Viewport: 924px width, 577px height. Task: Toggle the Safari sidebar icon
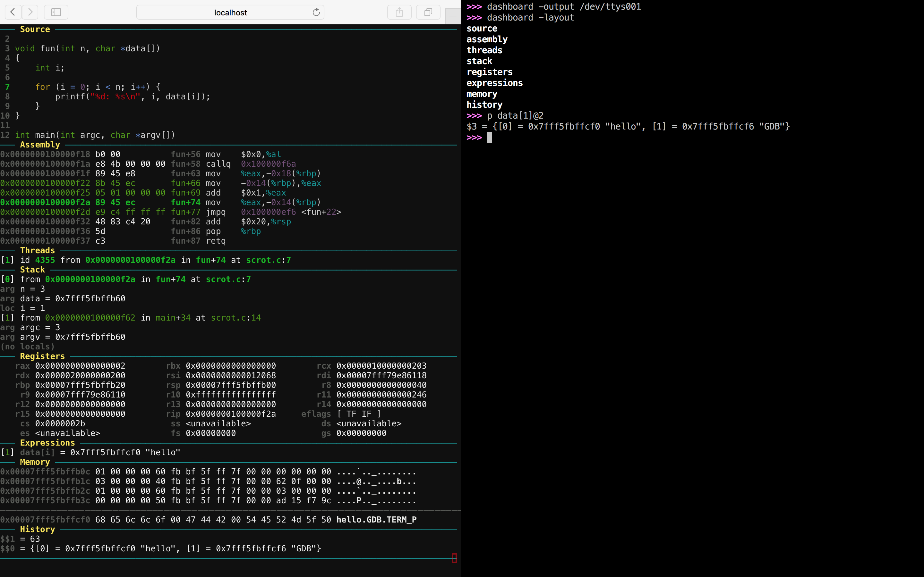(x=56, y=12)
